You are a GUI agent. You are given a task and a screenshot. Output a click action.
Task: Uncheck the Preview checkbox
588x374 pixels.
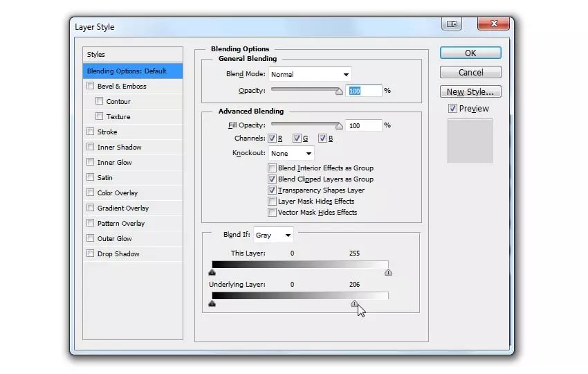[452, 109]
